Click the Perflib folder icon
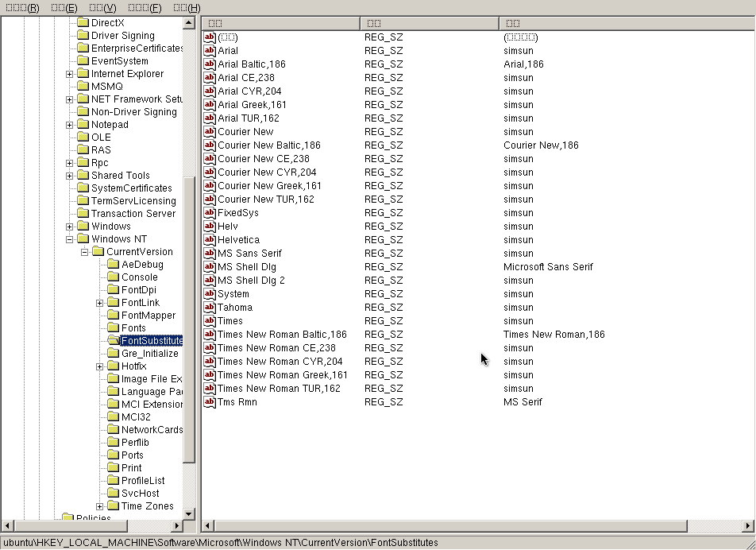The height and width of the screenshot is (550, 756). coord(114,442)
